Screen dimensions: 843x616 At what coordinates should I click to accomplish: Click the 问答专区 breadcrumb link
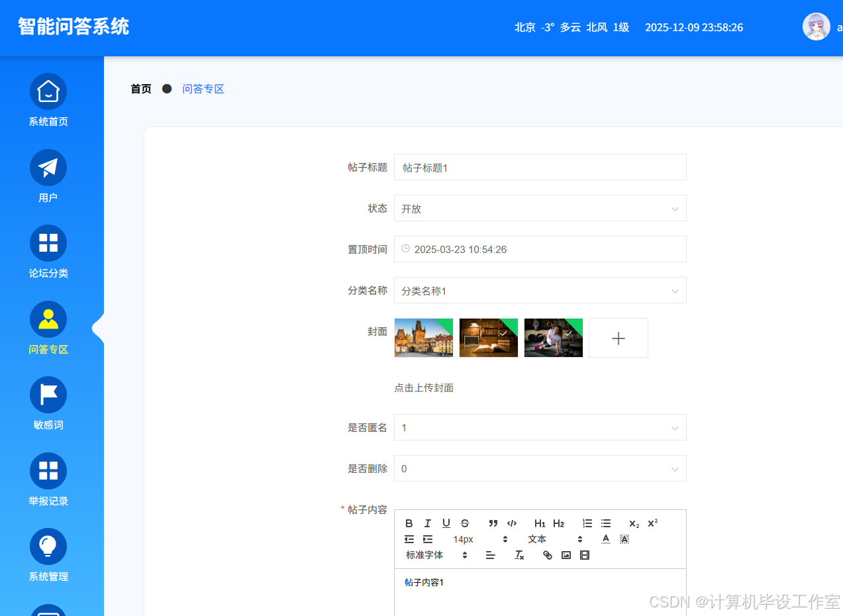pos(203,89)
